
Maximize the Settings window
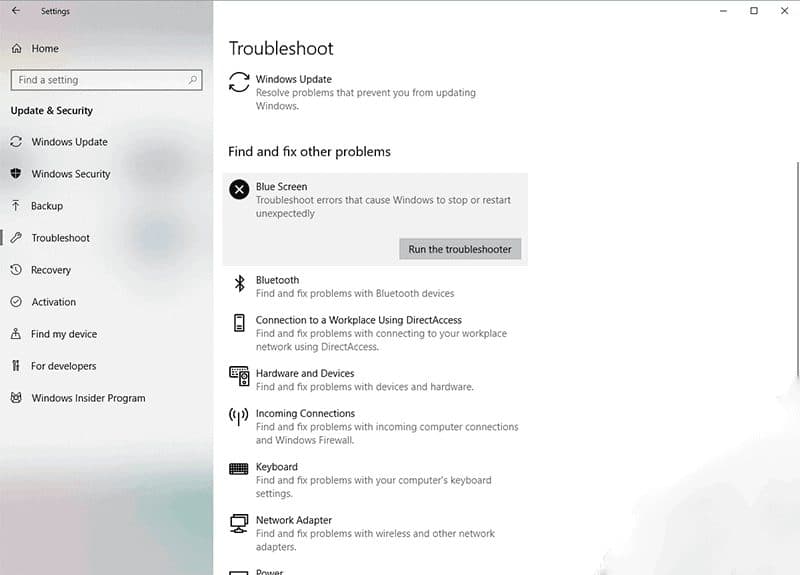754,11
